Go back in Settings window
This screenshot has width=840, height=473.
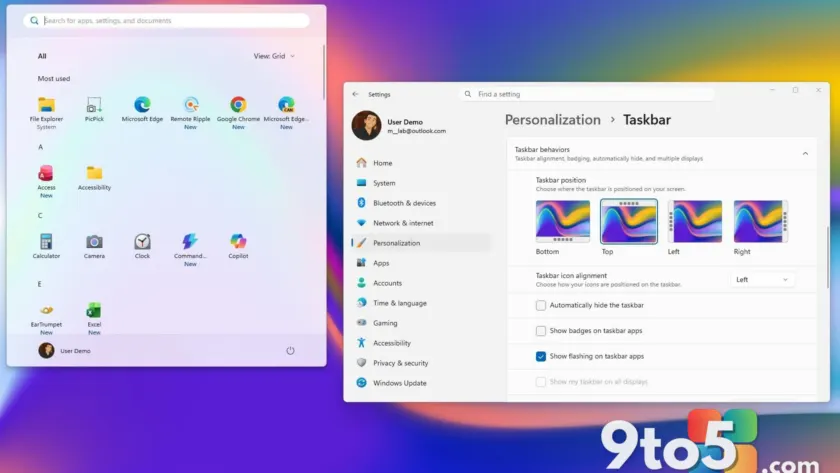click(x=355, y=94)
